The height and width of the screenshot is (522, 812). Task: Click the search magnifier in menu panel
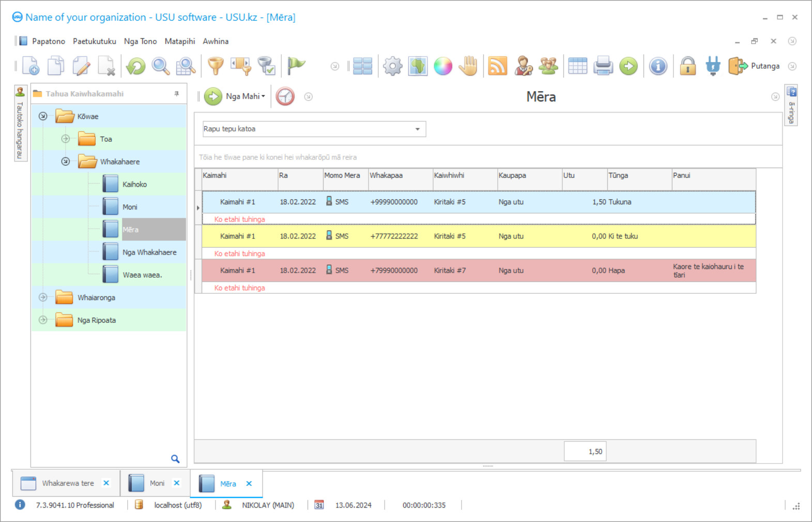175,459
